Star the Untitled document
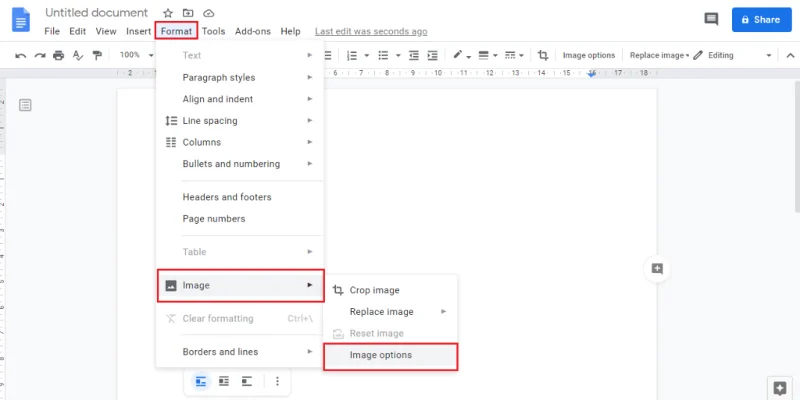Image resolution: width=800 pixels, height=400 pixels. point(168,13)
